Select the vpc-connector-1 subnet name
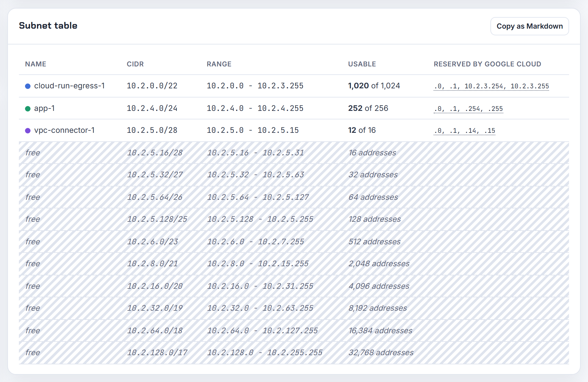The height and width of the screenshot is (382, 588). [x=64, y=130]
